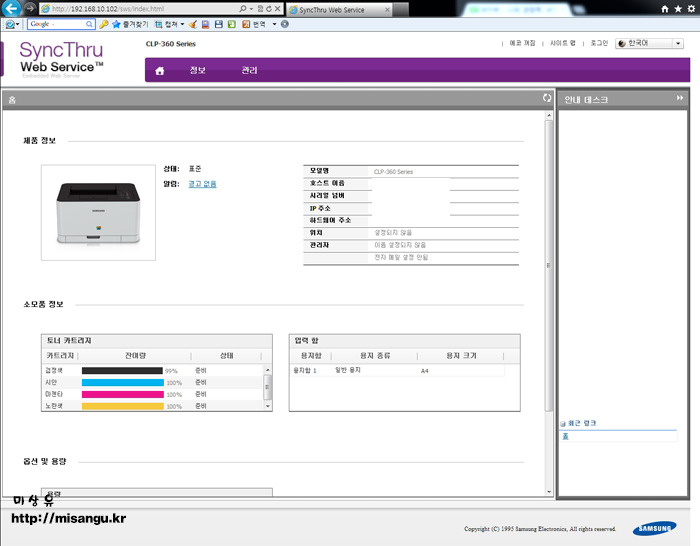This screenshot has width=700, height=546.
Task: Open browser home via house icon at top right
Action: pyautogui.click(x=665, y=9)
